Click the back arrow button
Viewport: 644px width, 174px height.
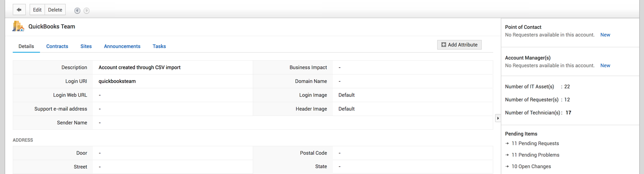tap(19, 10)
